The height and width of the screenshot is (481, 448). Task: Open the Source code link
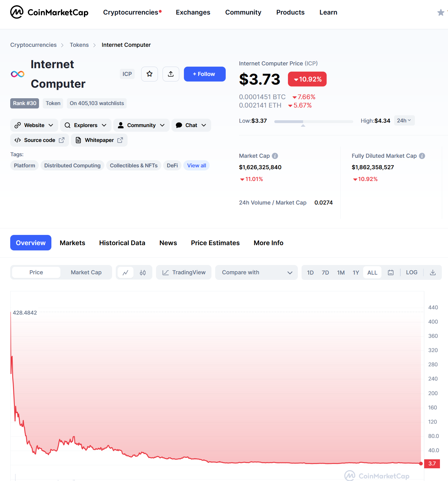[x=40, y=140]
